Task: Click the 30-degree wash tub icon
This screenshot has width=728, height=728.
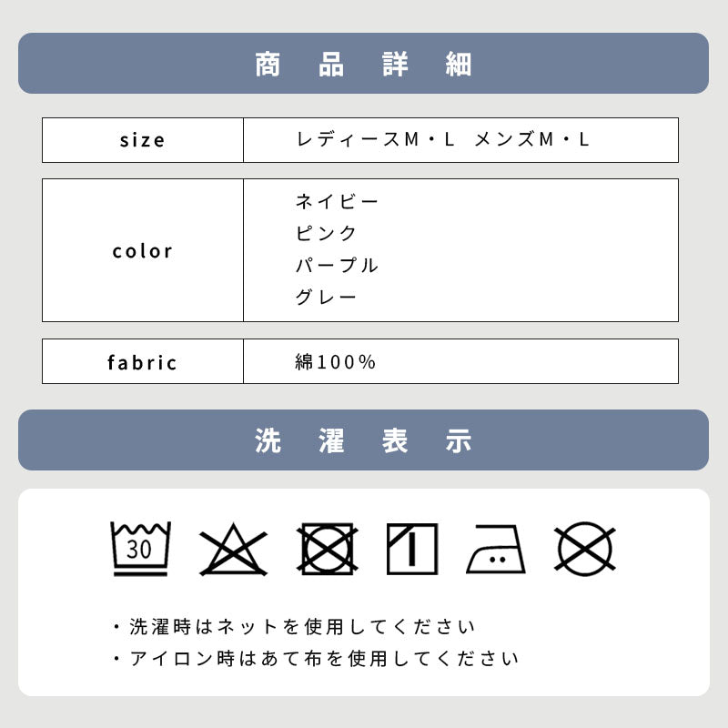Action: [x=140, y=549]
